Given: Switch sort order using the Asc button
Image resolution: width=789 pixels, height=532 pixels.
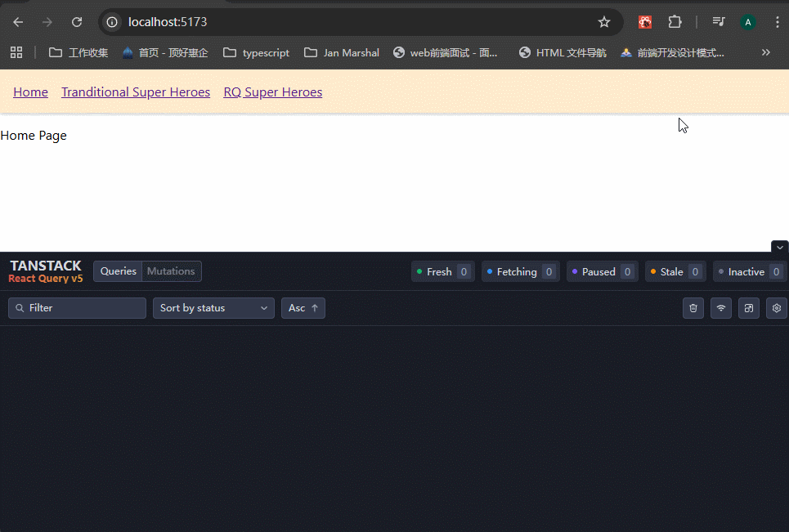Looking at the screenshot, I should point(303,308).
